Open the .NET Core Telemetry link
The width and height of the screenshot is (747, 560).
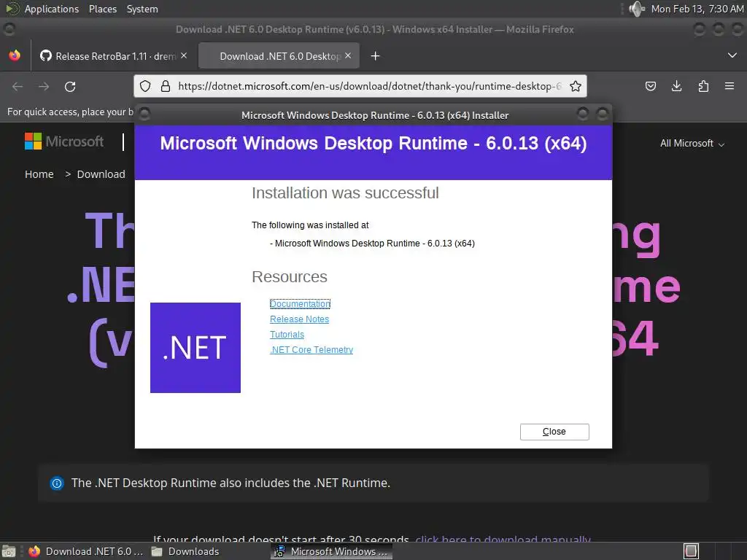(x=311, y=349)
